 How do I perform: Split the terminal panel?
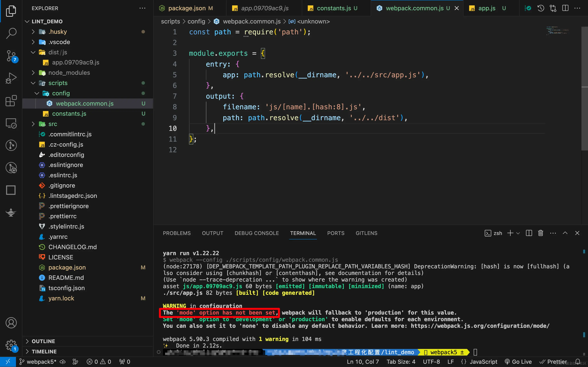529,233
